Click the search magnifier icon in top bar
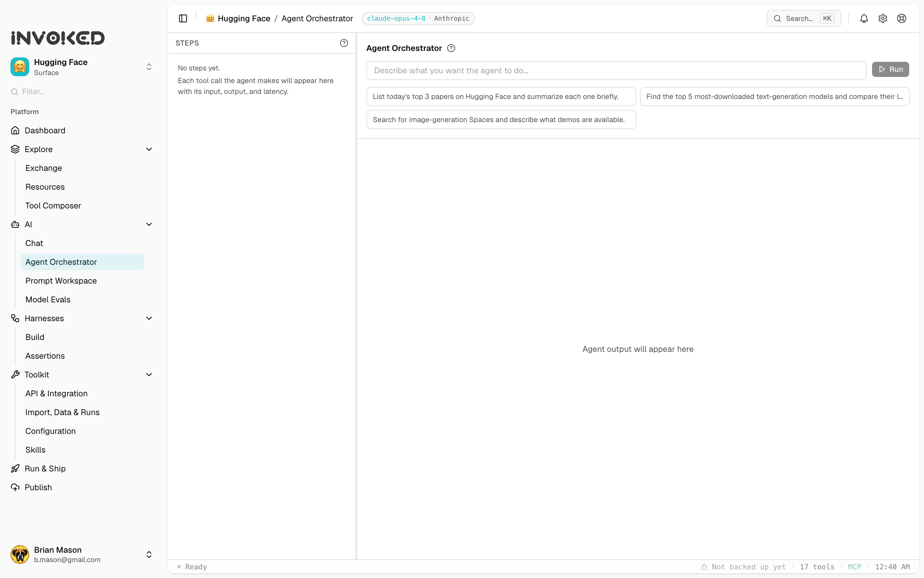Image resolution: width=924 pixels, height=578 pixels. 777,18
